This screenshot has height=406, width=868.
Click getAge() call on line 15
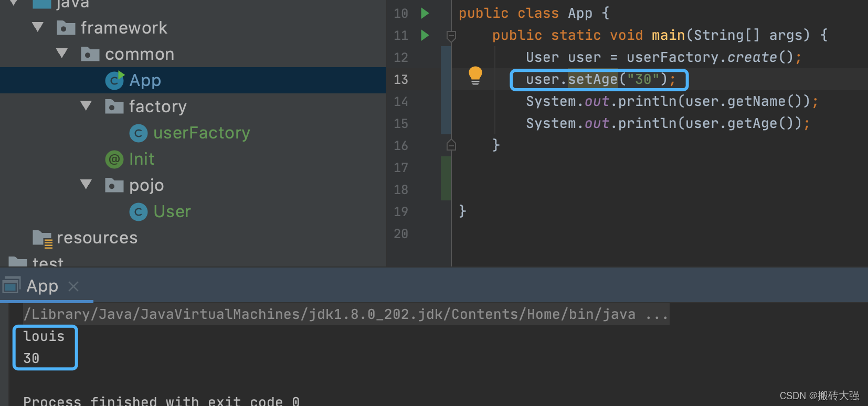tap(760, 123)
